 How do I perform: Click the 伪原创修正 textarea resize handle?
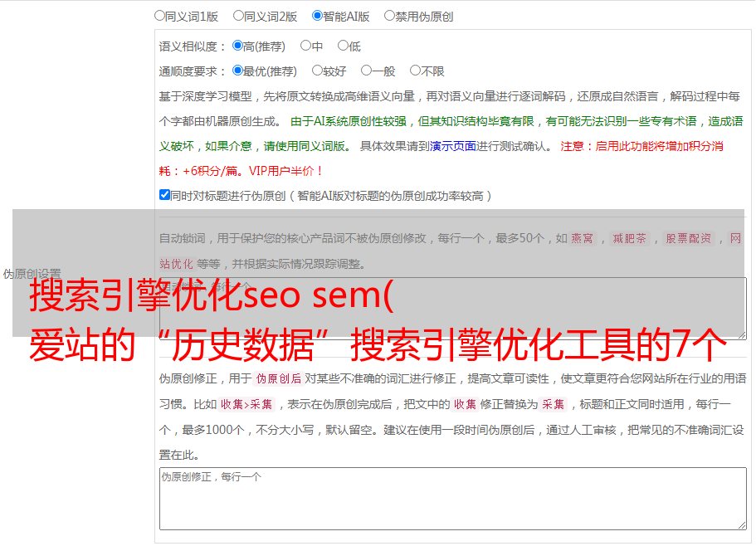coord(742,525)
